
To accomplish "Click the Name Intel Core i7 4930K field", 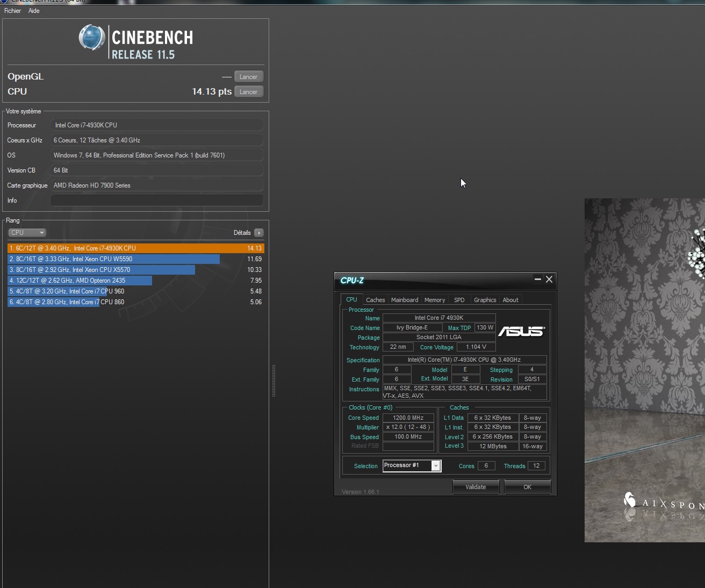I will pos(439,318).
